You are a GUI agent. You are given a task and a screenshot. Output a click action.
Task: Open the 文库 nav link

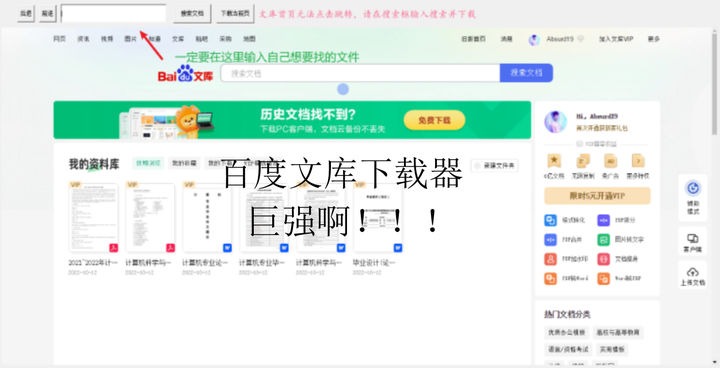[x=178, y=39]
